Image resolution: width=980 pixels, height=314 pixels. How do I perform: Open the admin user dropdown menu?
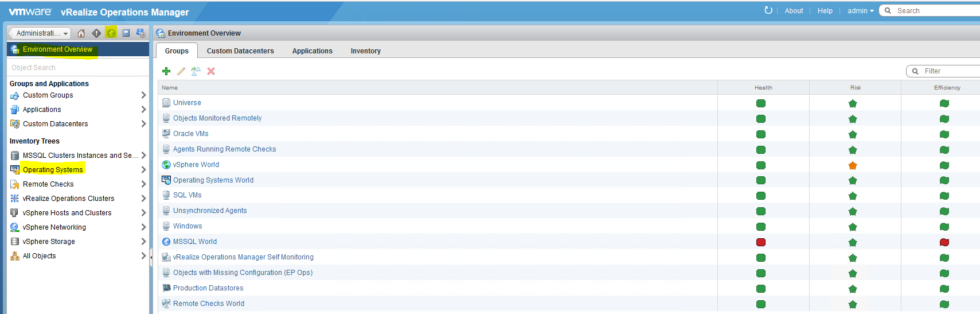pyautogui.click(x=860, y=11)
